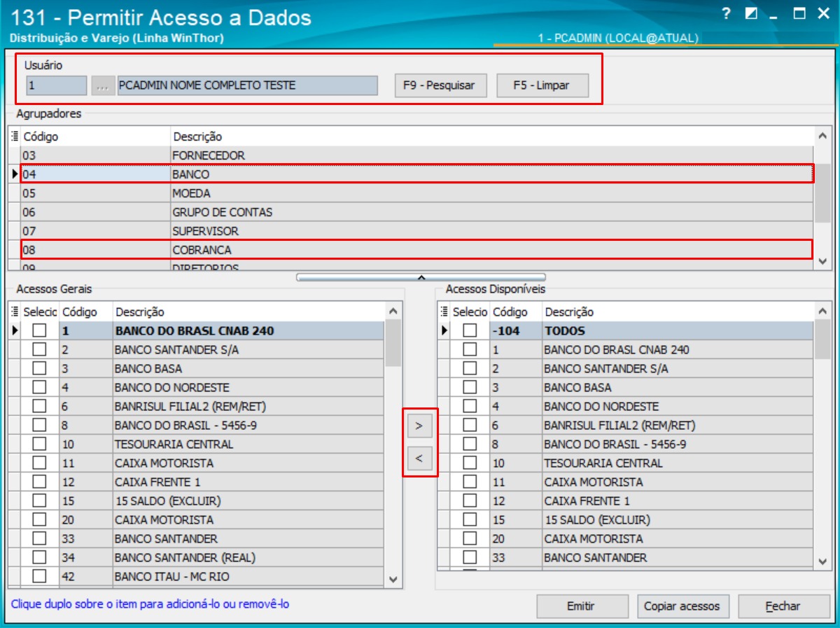The width and height of the screenshot is (840, 628).
Task: Collapse the Agrupadores panel splitter arrow
Action: click(x=421, y=277)
